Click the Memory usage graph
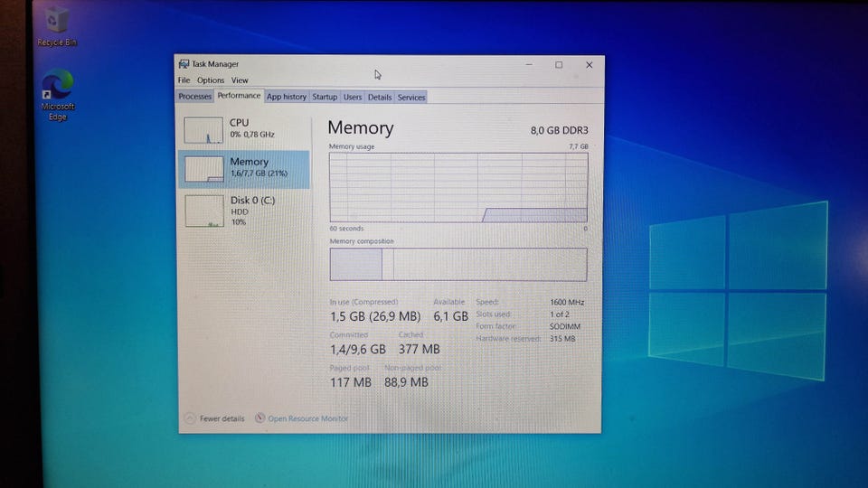 pos(458,188)
